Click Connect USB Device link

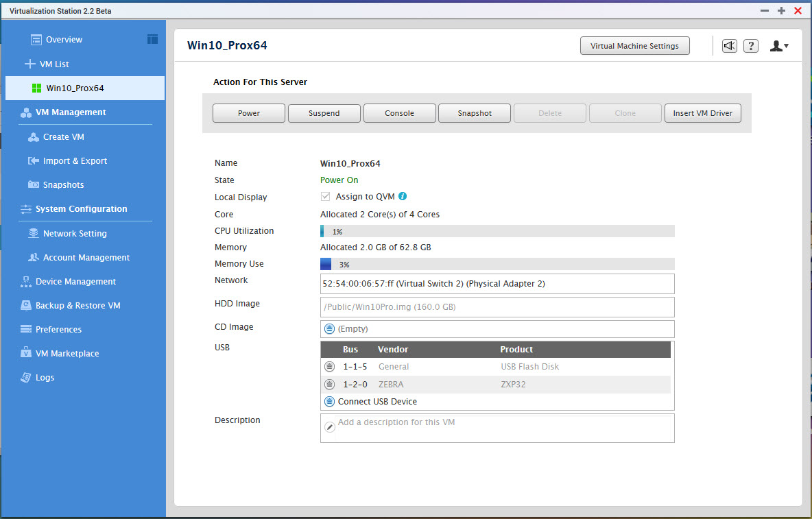click(x=377, y=402)
